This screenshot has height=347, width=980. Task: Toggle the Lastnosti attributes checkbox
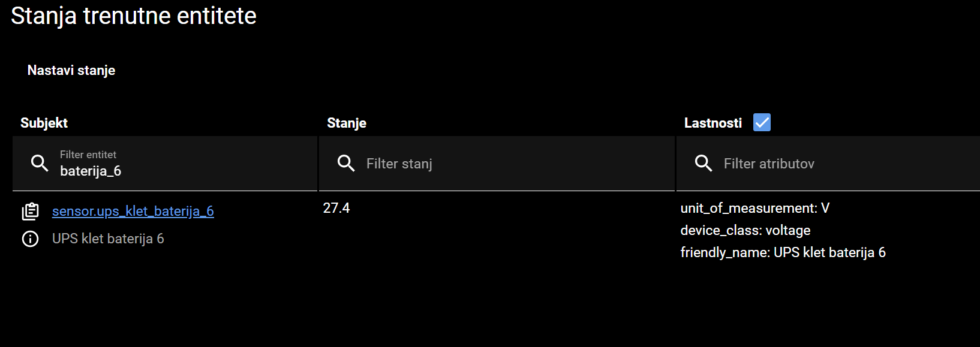pos(762,122)
